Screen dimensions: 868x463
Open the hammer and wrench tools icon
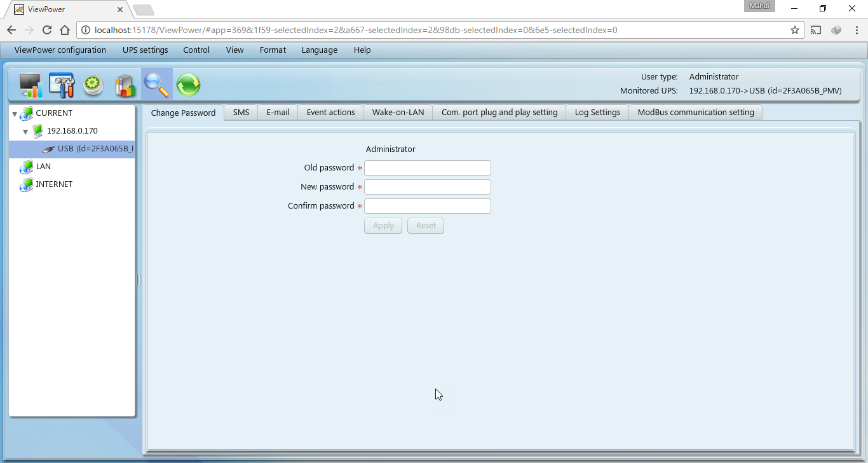(x=62, y=85)
